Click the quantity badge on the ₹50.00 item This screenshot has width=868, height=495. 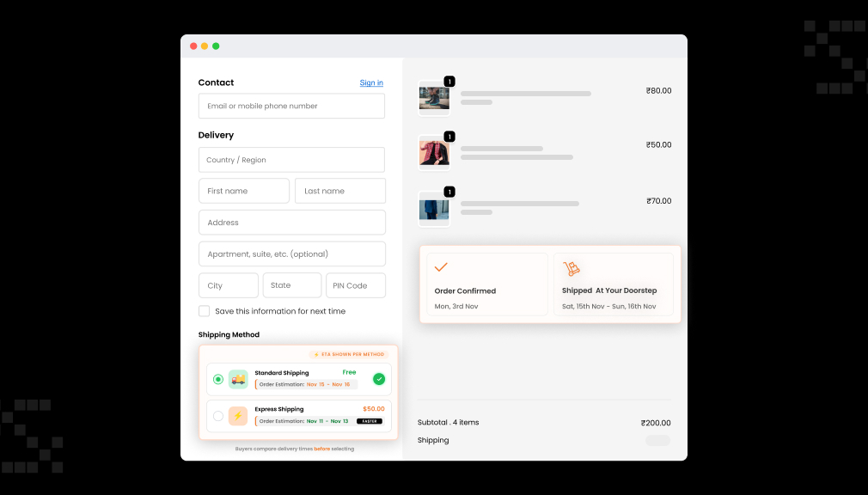449,136
